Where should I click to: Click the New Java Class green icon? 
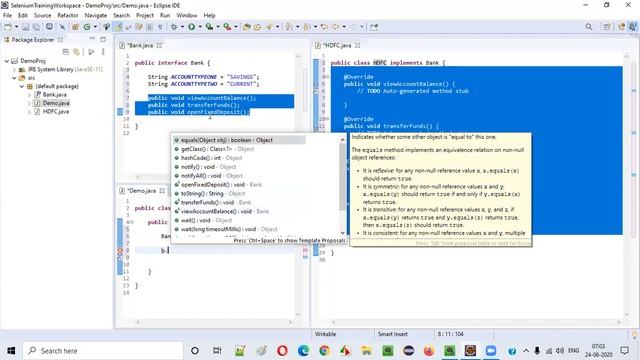[87, 27]
